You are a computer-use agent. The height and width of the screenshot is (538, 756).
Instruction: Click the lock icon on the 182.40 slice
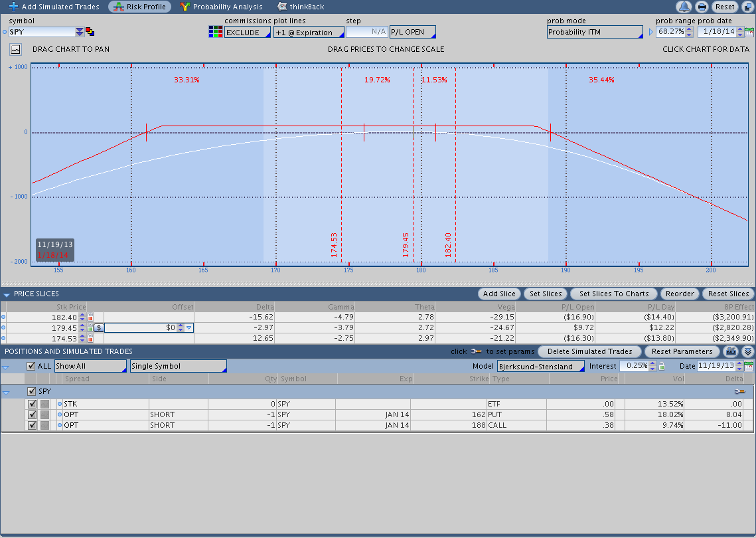click(90, 317)
